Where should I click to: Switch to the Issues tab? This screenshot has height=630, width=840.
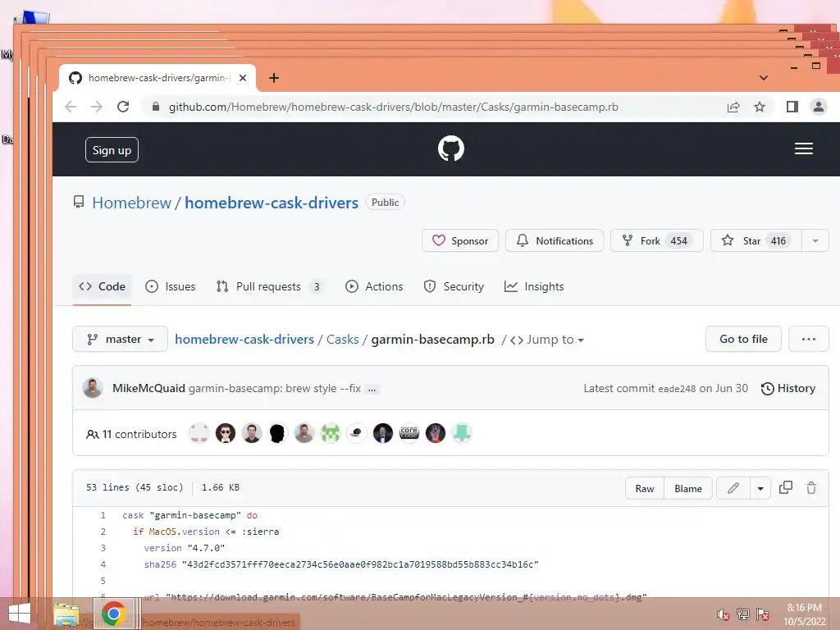tap(171, 286)
